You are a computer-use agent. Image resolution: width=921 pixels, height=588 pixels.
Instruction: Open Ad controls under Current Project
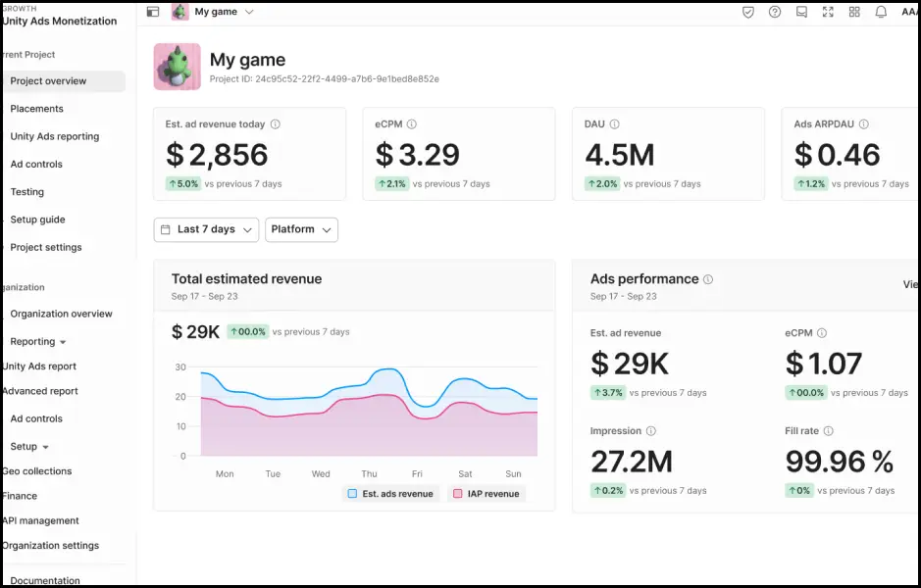click(36, 164)
